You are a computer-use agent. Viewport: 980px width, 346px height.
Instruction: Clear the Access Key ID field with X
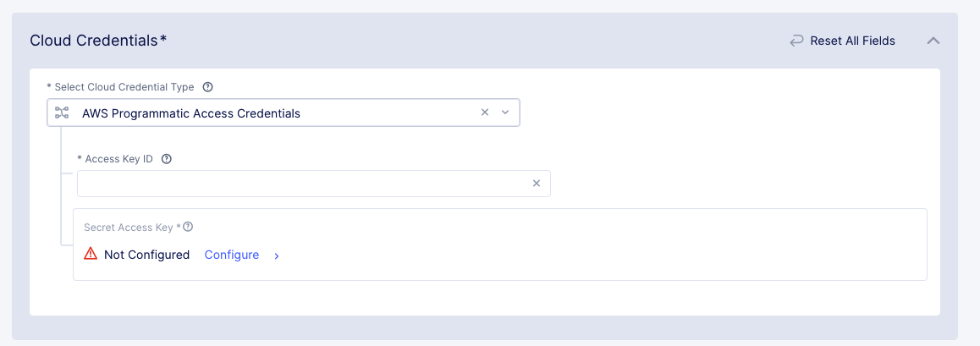pyautogui.click(x=537, y=184)
